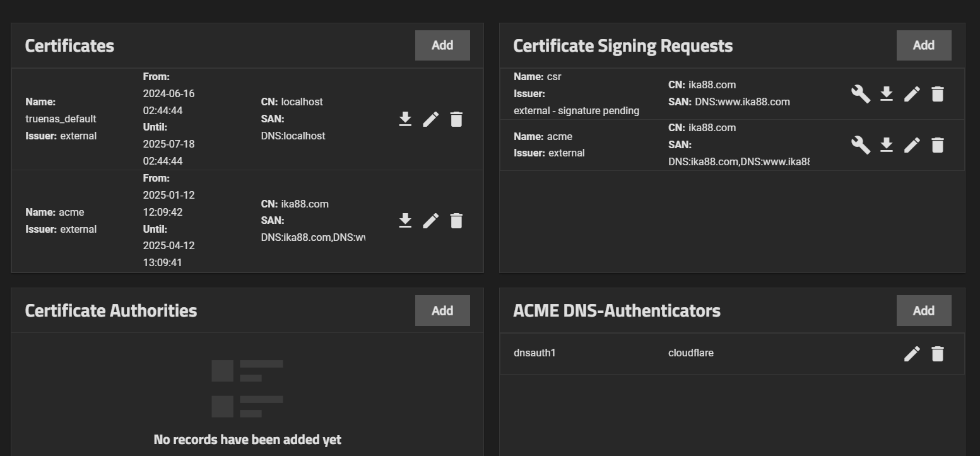Add a new certificate
The width and height of the screenshot is (980, 456).
click(442, 45)
